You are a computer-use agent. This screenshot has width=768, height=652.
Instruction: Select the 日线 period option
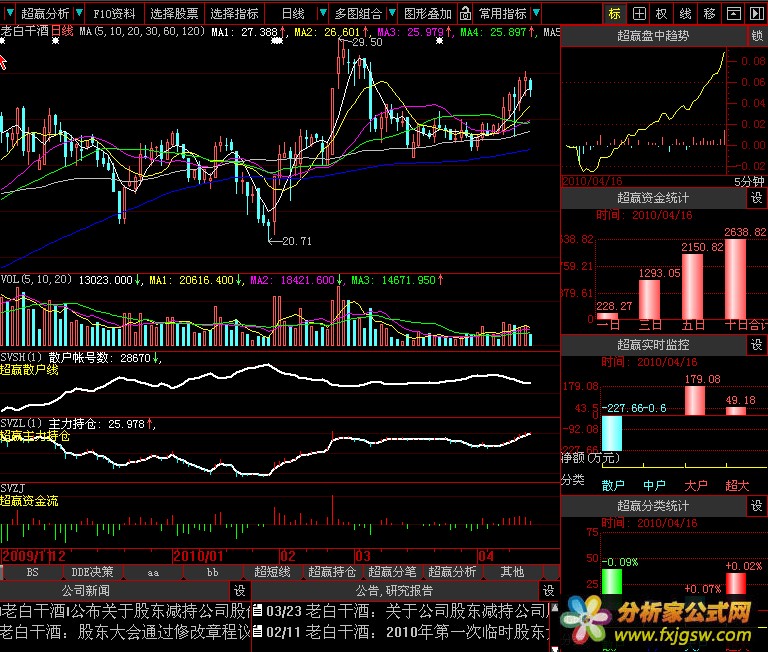click(293, 14)
